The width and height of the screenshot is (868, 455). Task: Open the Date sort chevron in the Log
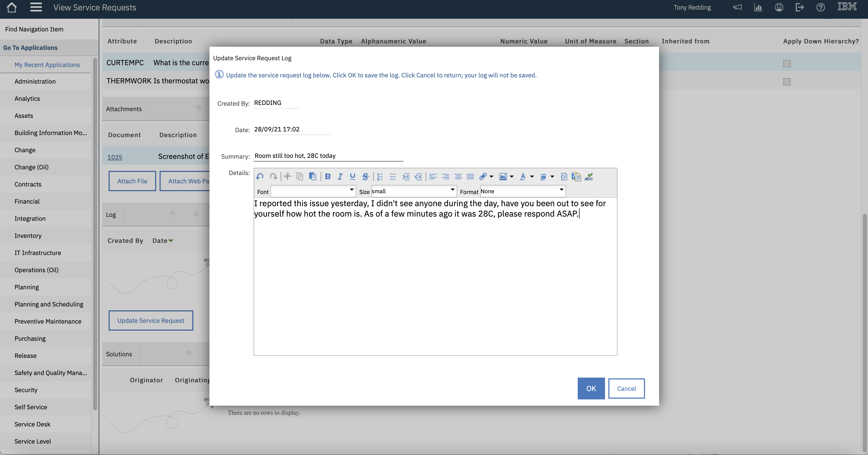[x=170, y=240]
